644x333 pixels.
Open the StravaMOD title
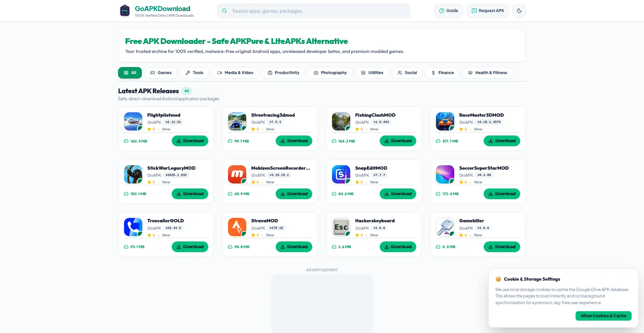[264, 221]
